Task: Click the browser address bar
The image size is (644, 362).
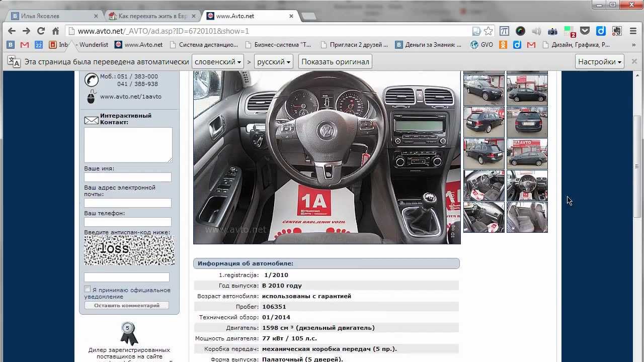Action: coord(272,31)
